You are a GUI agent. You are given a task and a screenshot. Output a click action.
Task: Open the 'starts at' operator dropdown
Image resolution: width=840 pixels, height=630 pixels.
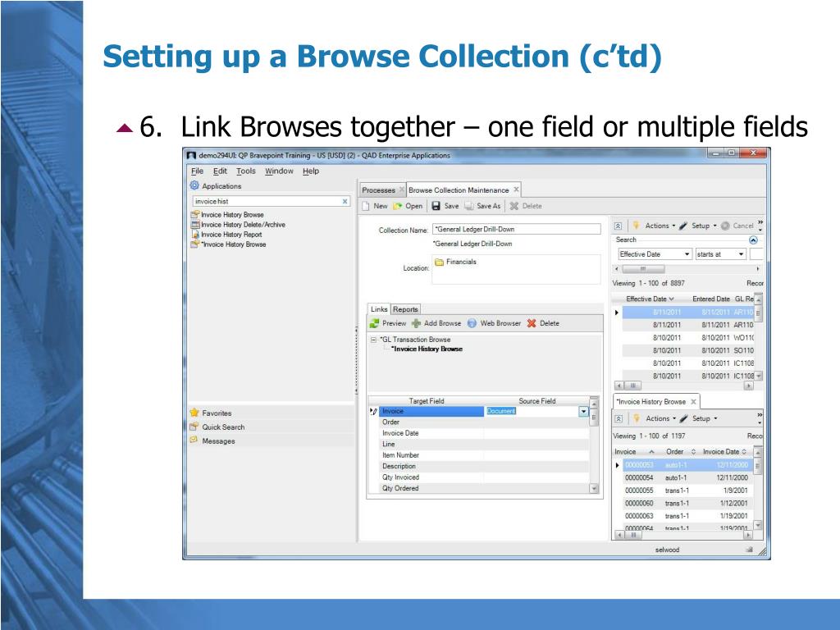(x=741, y=254)
